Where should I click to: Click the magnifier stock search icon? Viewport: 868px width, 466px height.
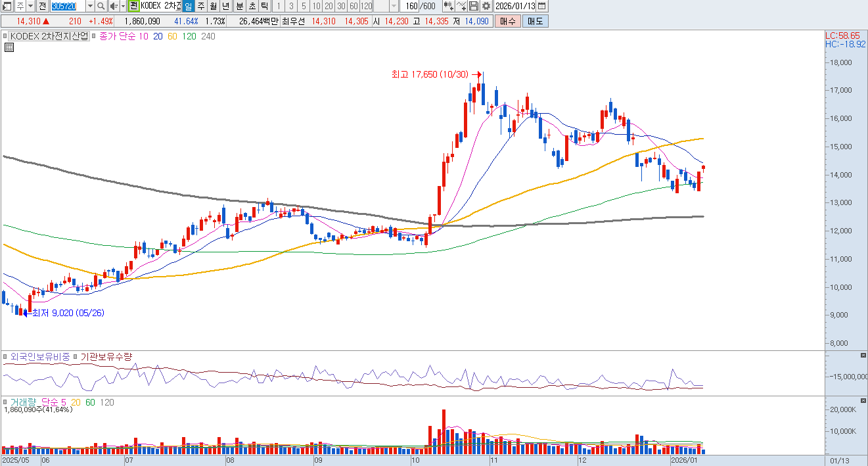(101, 6)
